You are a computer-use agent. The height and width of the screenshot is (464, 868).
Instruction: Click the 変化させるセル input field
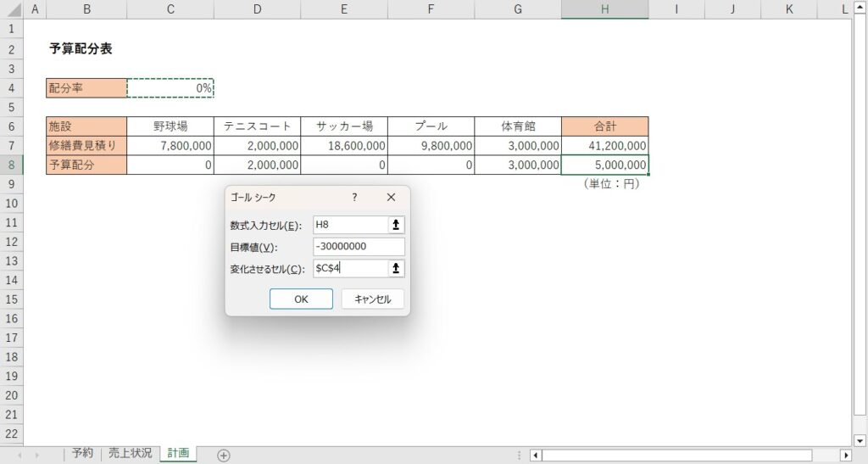pyautogui.click(x=350, y=268)
